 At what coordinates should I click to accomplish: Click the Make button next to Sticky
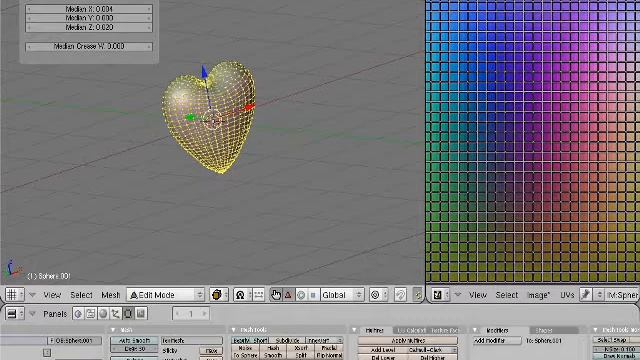211,351
